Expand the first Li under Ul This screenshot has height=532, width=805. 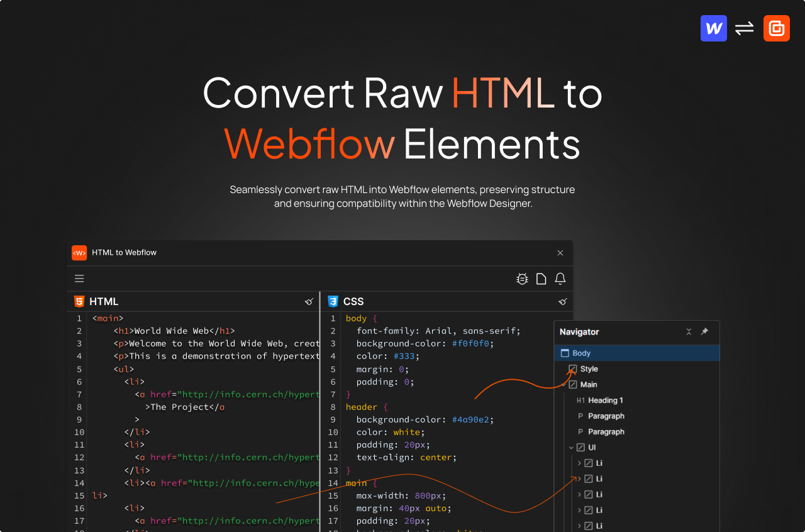click(x=579, y=463)
